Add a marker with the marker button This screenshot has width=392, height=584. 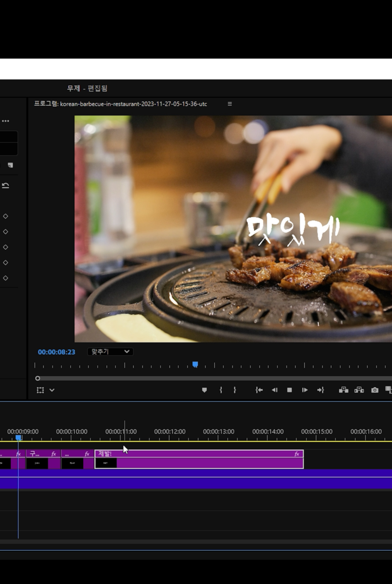tap(204, 390)
